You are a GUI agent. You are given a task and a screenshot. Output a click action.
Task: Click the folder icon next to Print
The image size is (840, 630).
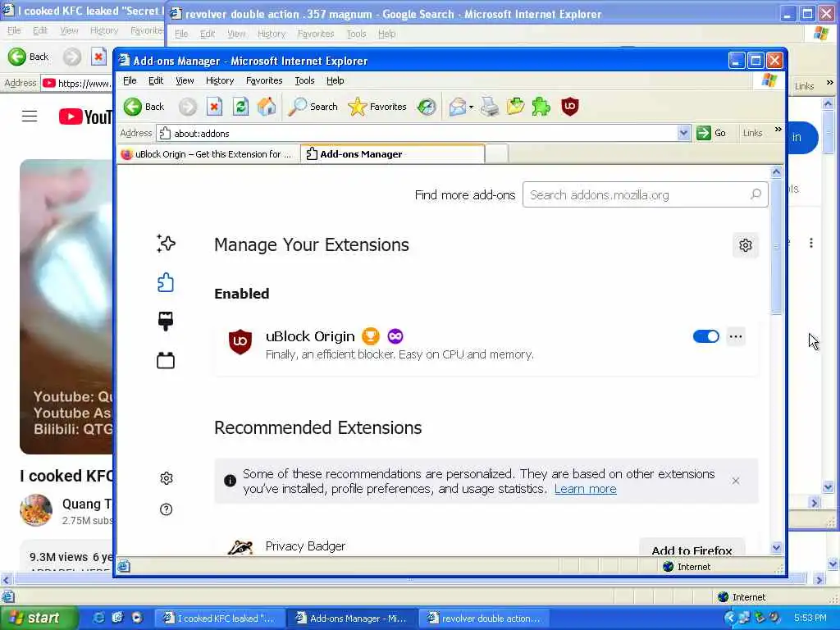pyautogui.click(x=515, y=107)
